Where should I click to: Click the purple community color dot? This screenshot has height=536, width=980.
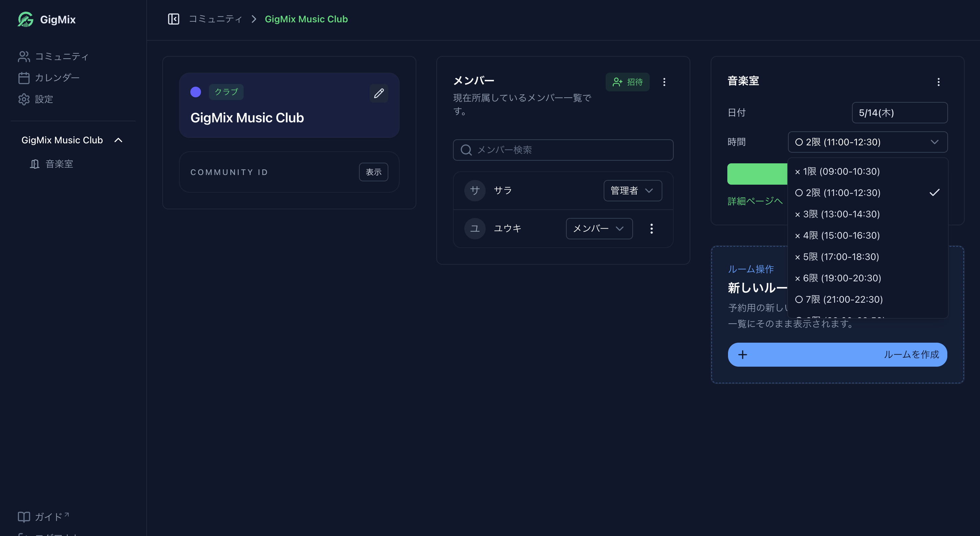196,92
